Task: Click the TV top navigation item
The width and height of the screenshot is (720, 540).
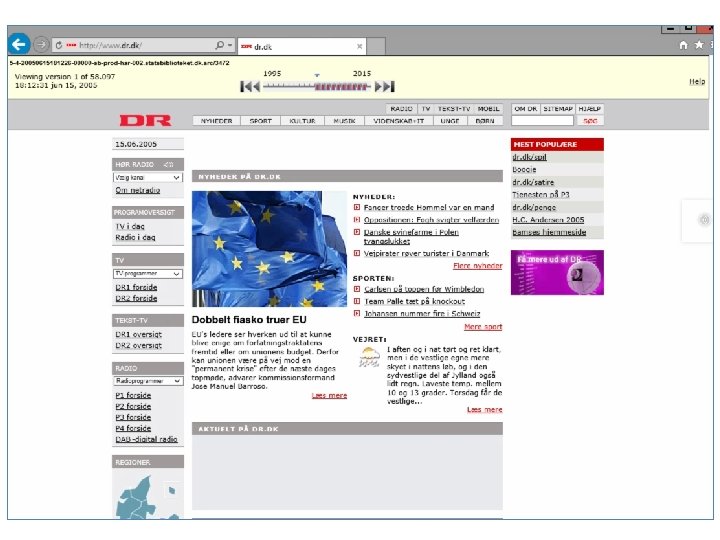Action: (x=426, y=109)
